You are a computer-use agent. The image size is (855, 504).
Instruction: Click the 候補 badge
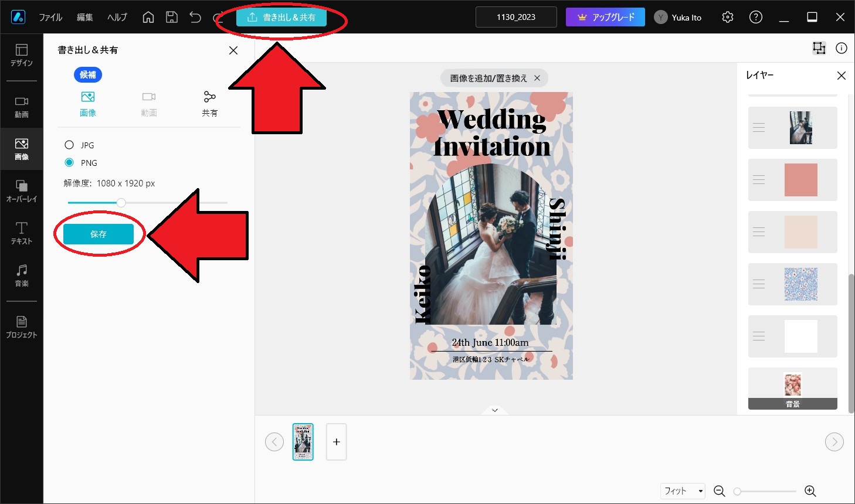pyautogui.click(x=88, y=74)
